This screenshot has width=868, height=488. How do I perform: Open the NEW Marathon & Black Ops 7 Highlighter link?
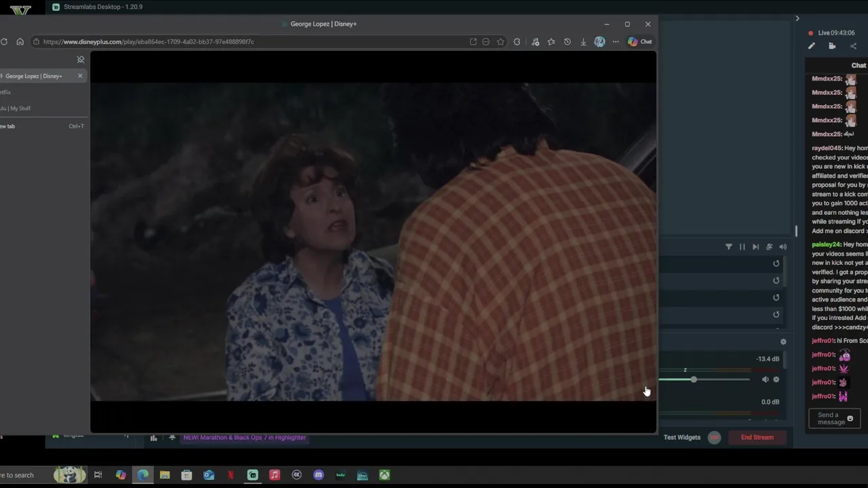(x=244, y=438)
